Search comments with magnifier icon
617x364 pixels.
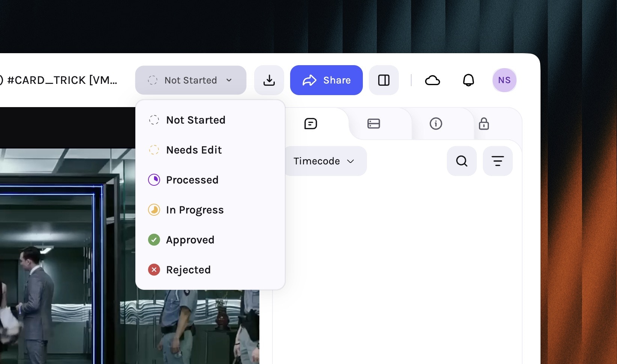pyautogui.click(x=462, y=161)
